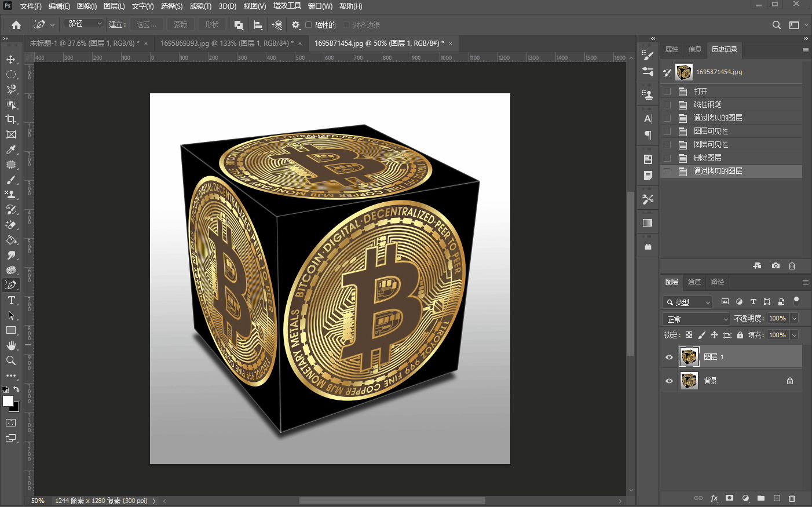
Task: Click lock transparent pixels icon
Action: 689,335
